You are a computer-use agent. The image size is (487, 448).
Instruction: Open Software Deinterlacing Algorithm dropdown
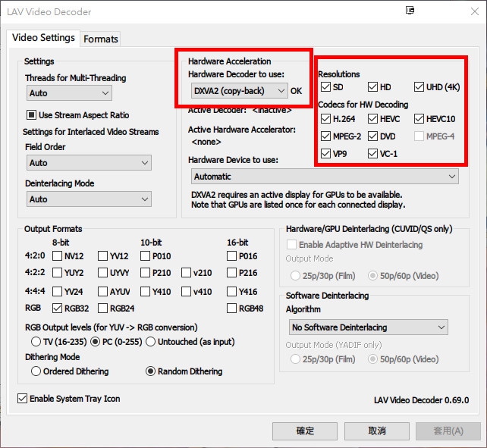click(x=369, y=327)
